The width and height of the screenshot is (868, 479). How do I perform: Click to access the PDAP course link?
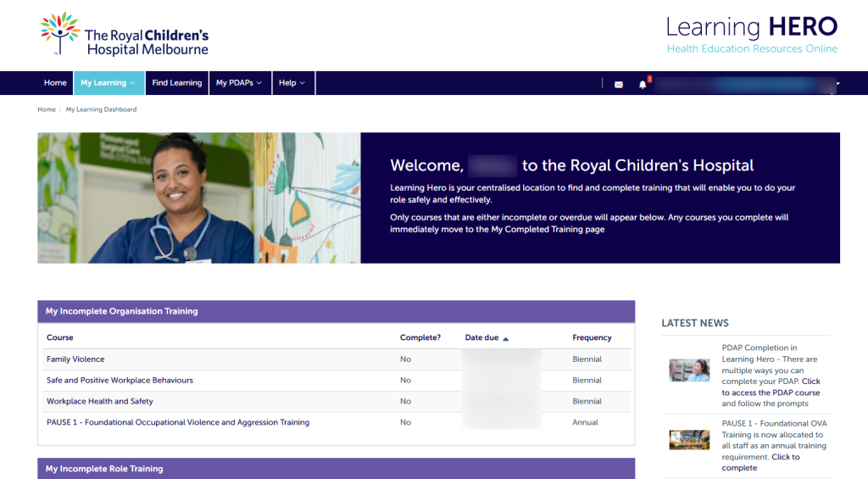click(771, 387)
